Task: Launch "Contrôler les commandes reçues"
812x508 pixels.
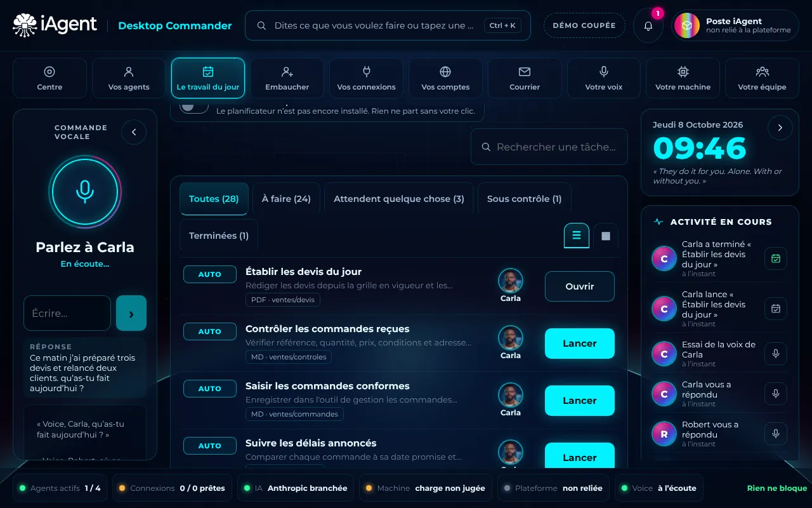Action: click(580, 344)
